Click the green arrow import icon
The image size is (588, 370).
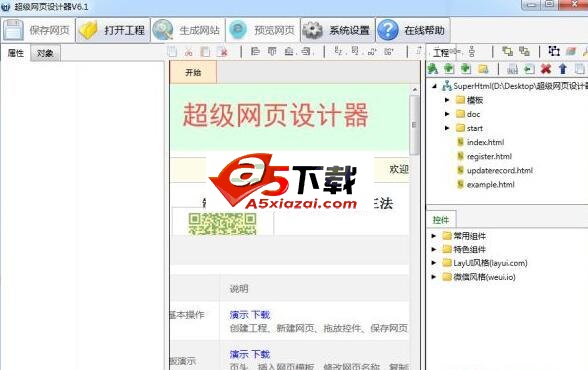point(529,69)
